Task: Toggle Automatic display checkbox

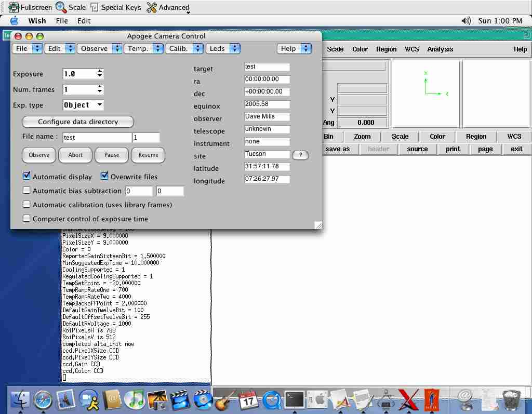Action: click(26, 176)
